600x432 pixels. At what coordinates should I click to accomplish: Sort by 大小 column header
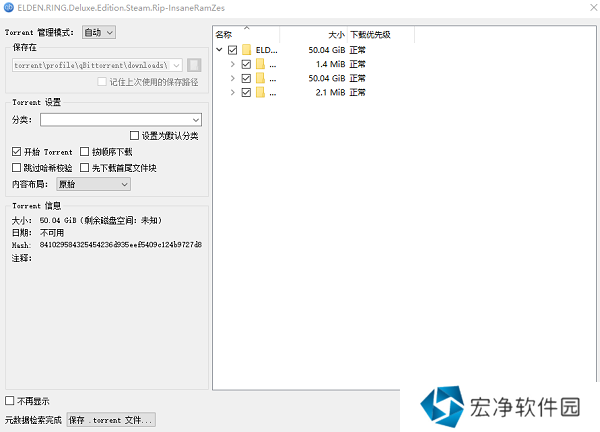click(x=313, y=34)
